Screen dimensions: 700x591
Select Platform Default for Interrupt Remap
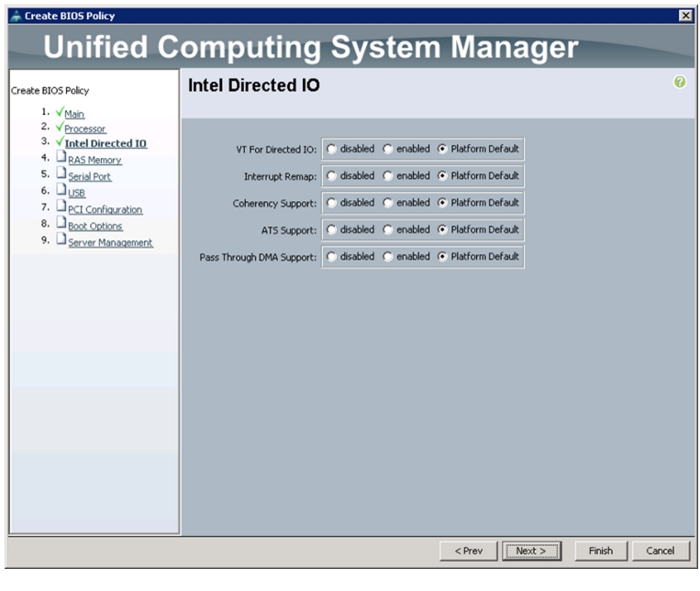pos(442,175)
